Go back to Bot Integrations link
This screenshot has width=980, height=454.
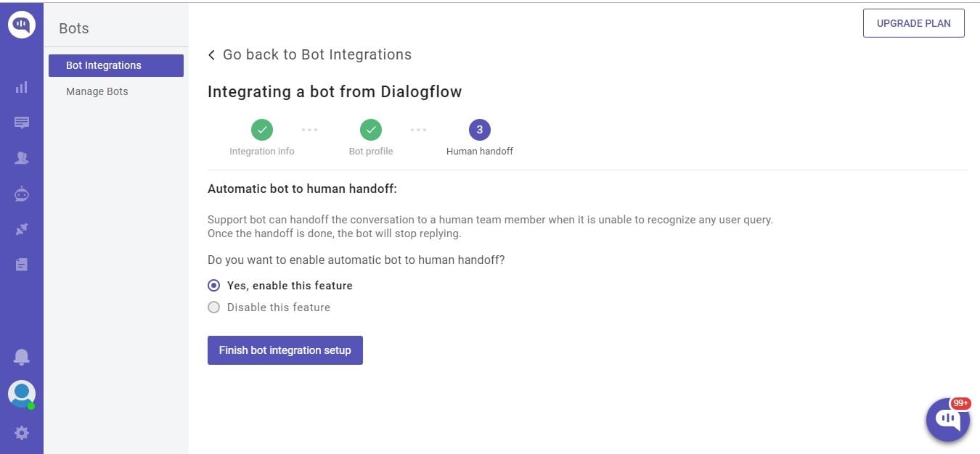(x=310, y=54)
